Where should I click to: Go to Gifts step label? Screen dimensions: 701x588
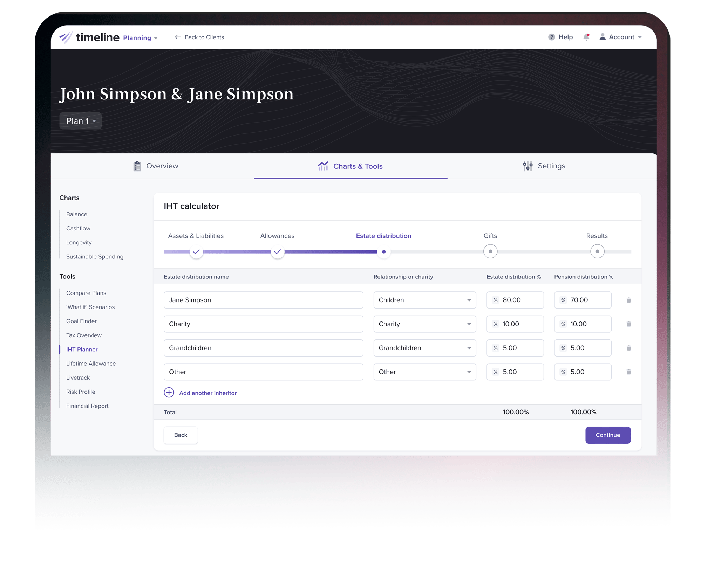[490, 236]
